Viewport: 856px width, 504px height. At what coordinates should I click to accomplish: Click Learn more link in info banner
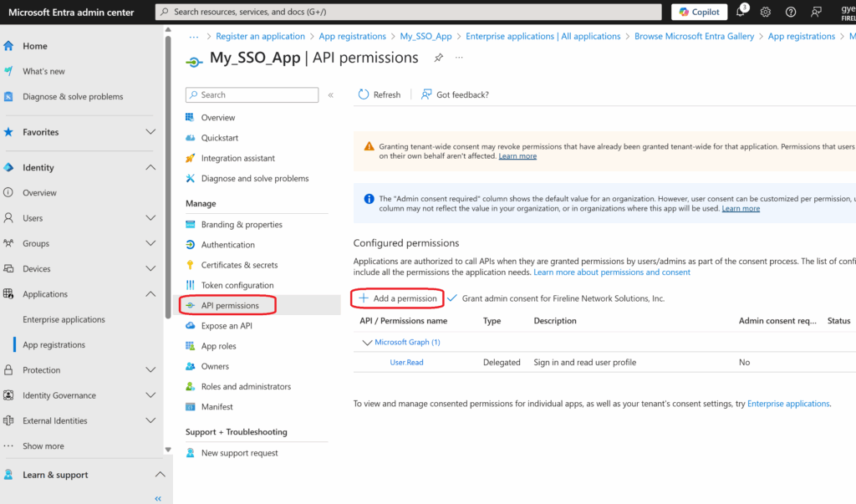click(x=741, y=209)
